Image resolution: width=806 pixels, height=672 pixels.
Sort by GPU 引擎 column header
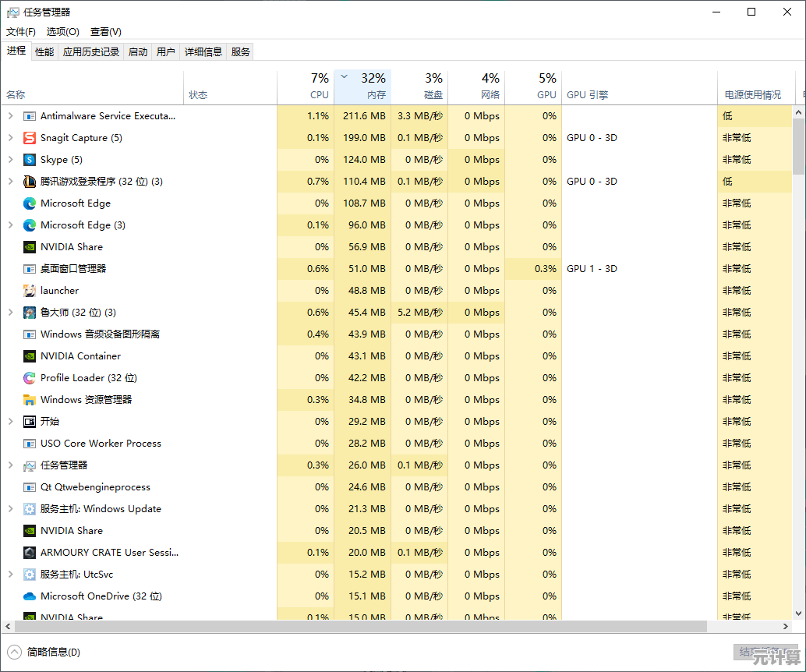[x=639, y=87]
